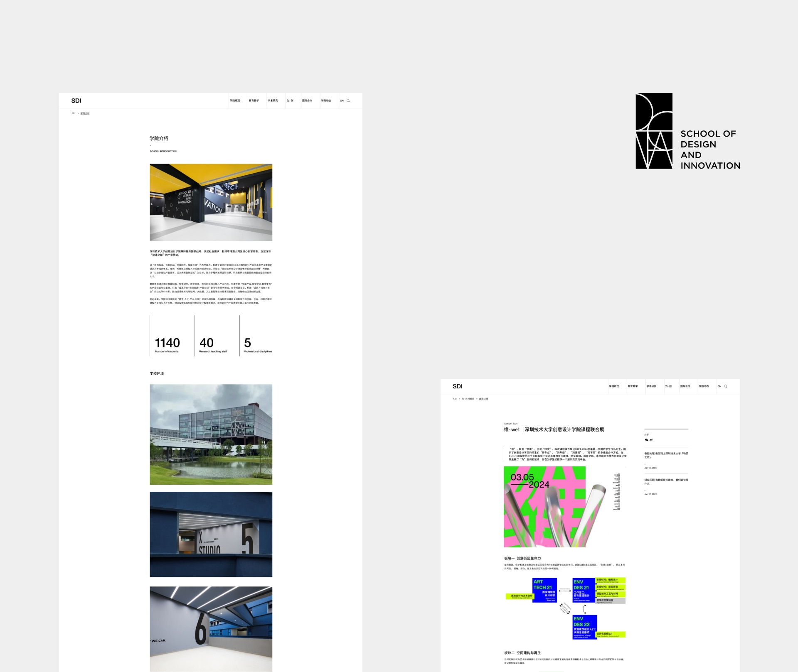
Task: Switch language using CN in right header
Action: tap(719, 386)
